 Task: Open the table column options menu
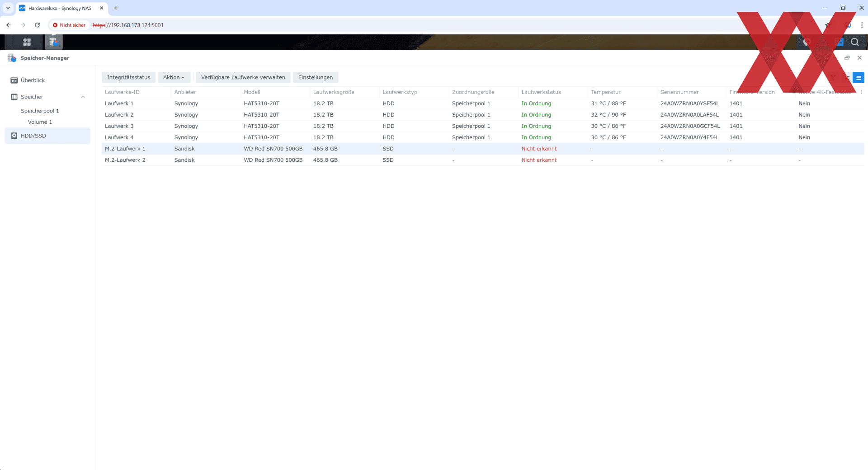(861, 92)
